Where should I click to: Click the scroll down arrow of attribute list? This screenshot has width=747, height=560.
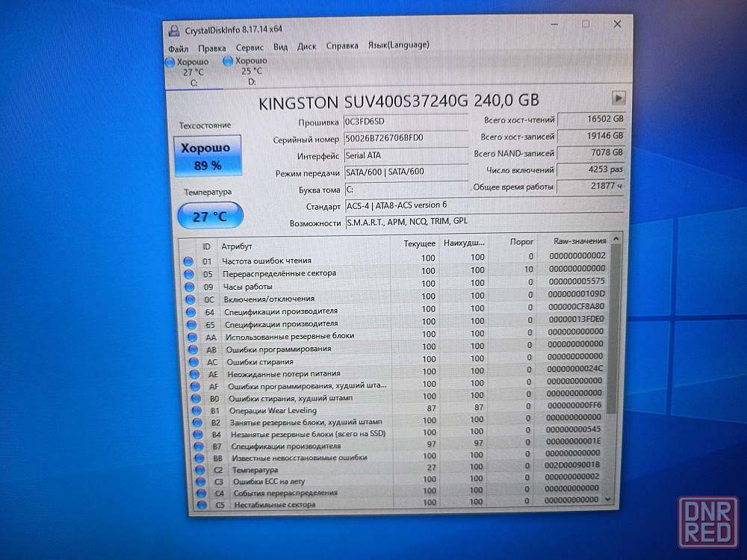tap(607, 499)
